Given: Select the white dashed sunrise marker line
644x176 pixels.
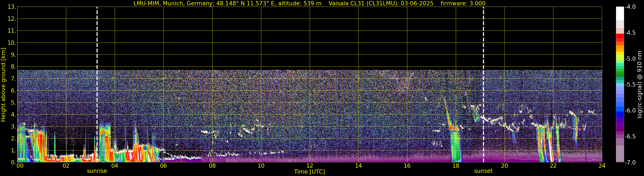Looking at the screenshot, I should [x=97, y=85].
